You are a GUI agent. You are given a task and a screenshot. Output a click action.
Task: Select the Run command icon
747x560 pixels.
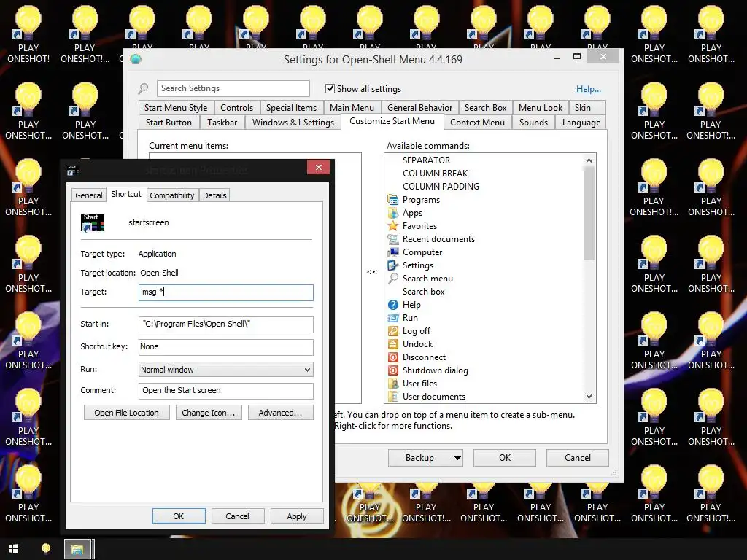(x=393, y=318)
